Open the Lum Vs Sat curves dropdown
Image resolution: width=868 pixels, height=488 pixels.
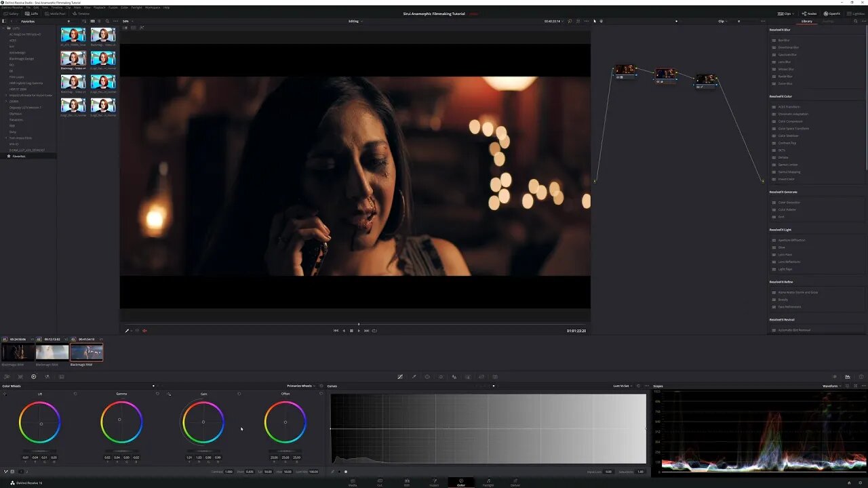pyautogui.click(x=623, y=386)
